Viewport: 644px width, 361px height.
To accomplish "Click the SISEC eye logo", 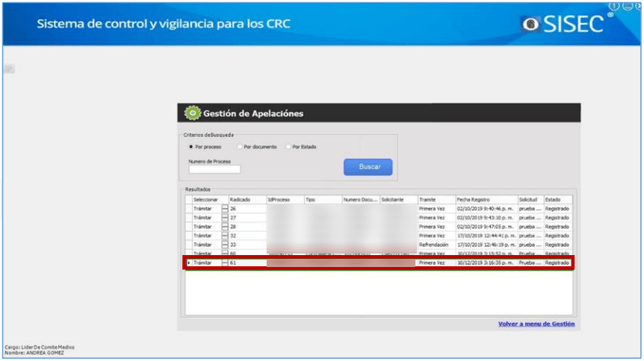I will 530,24.
